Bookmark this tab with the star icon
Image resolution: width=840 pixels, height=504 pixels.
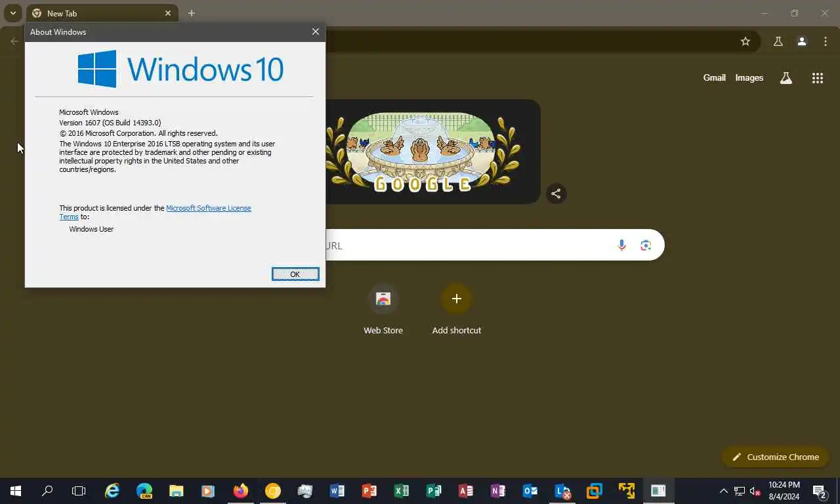coord(745,41)
